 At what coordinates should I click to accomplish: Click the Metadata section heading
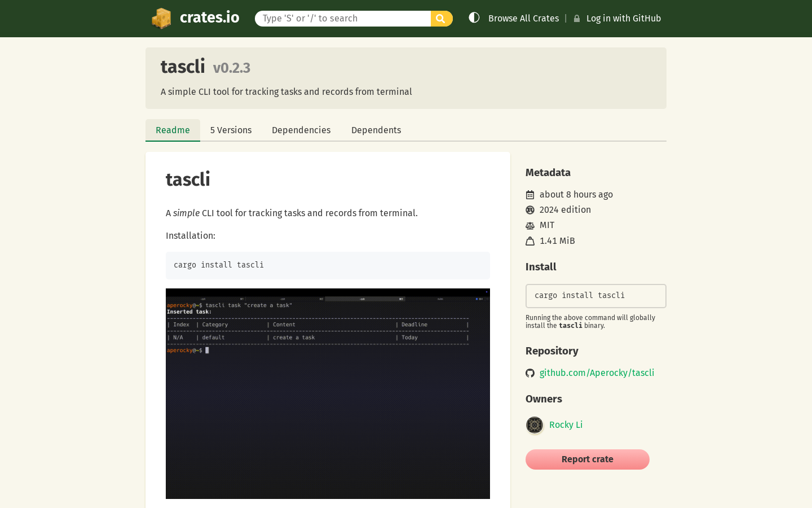tap(548, 173)
